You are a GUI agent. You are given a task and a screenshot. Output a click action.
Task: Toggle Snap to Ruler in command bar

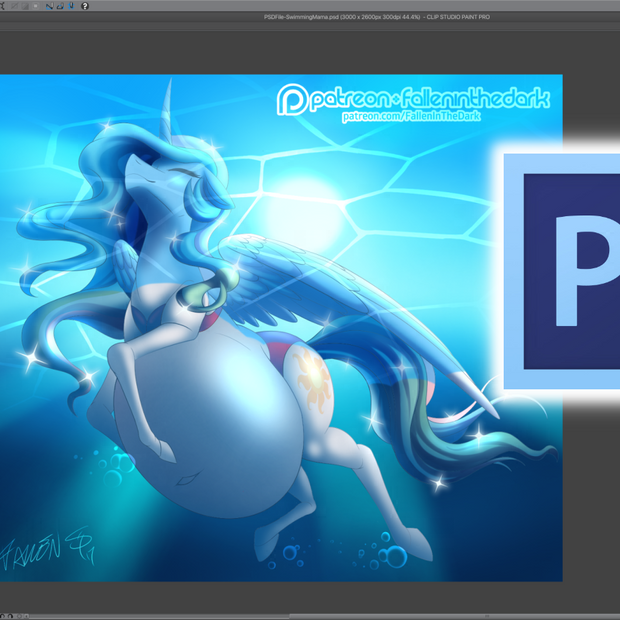[49, 6]
